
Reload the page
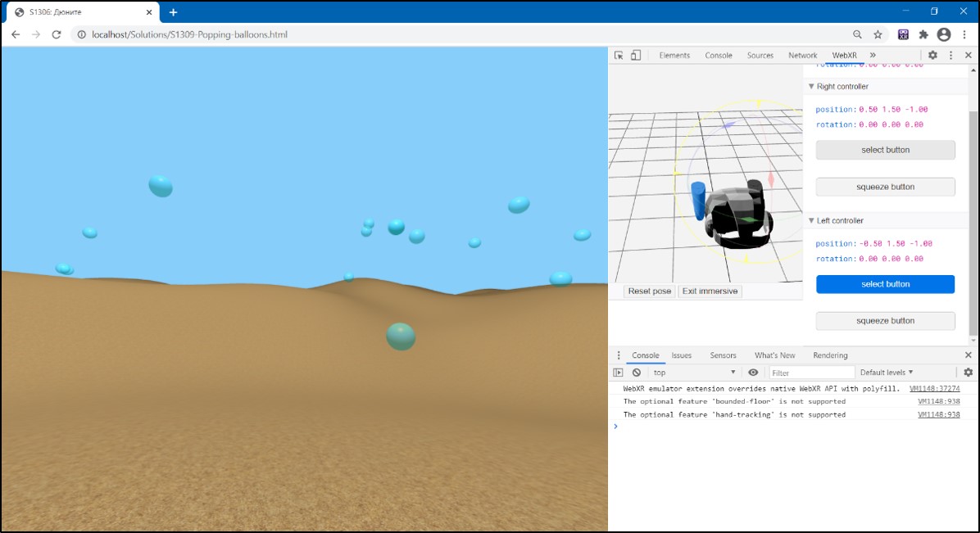click(57, 34)
